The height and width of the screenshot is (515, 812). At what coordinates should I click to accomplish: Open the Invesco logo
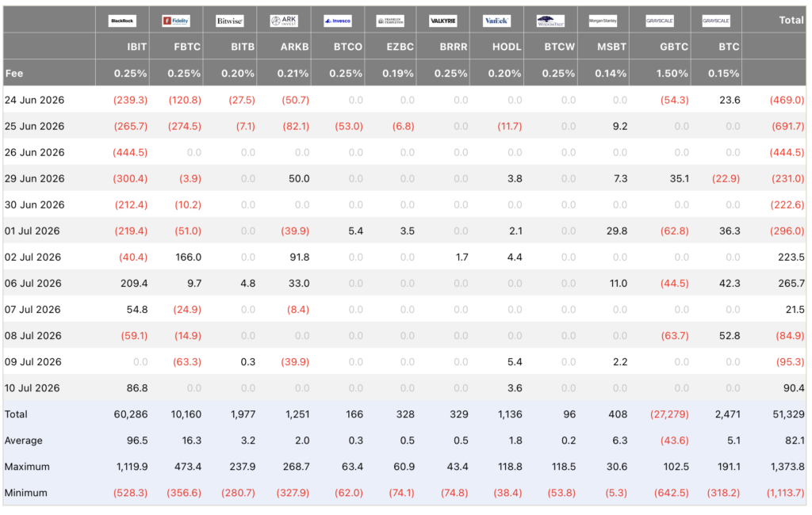click(x=338, y=21)
